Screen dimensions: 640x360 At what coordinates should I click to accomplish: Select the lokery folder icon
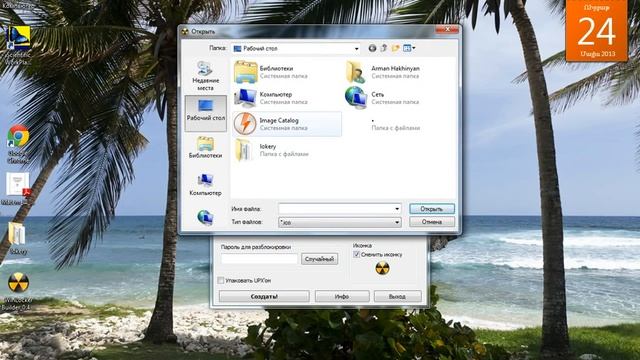(244, 150)
